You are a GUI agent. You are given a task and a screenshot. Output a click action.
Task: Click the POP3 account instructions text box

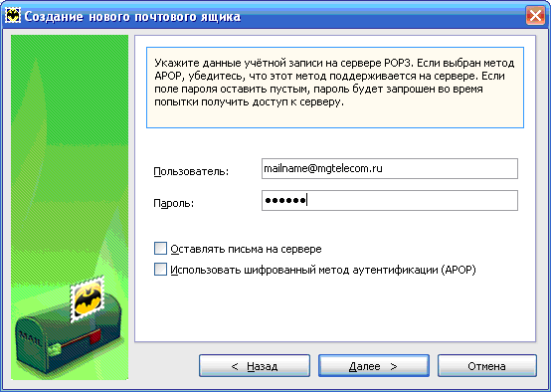click(335, 88)
